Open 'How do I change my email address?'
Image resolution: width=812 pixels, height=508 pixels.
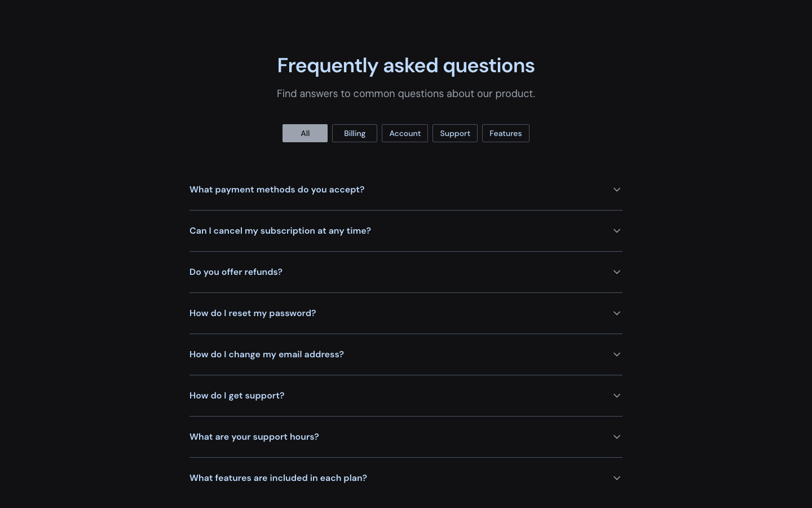point(267,354)
